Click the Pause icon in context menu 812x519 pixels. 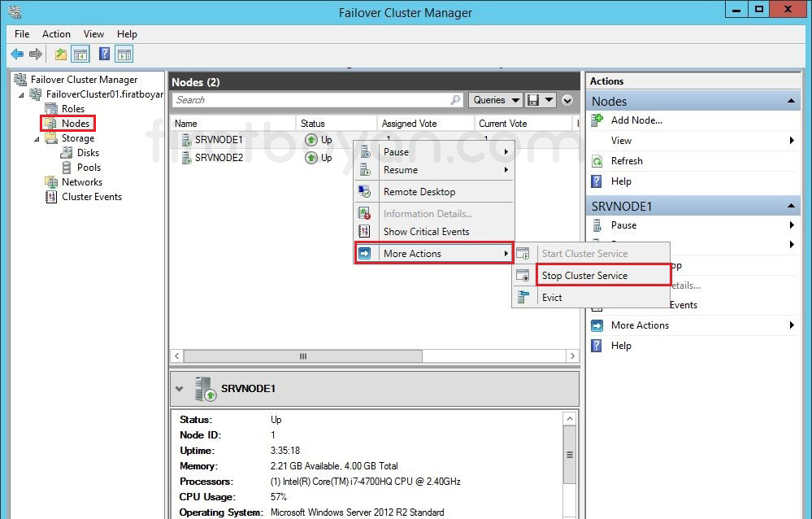(x=365, y=151)
